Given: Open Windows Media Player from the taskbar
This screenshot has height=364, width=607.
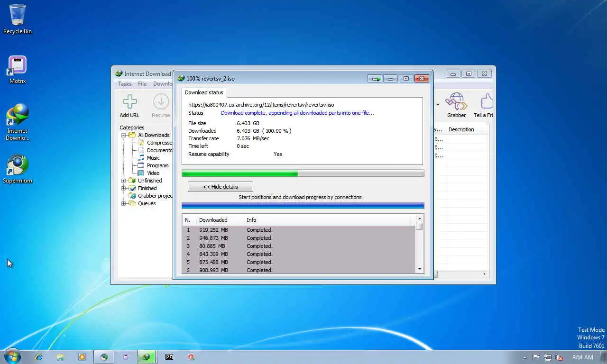Looking at the screenshot, I should pyautogui.click(x=82, y=357).
